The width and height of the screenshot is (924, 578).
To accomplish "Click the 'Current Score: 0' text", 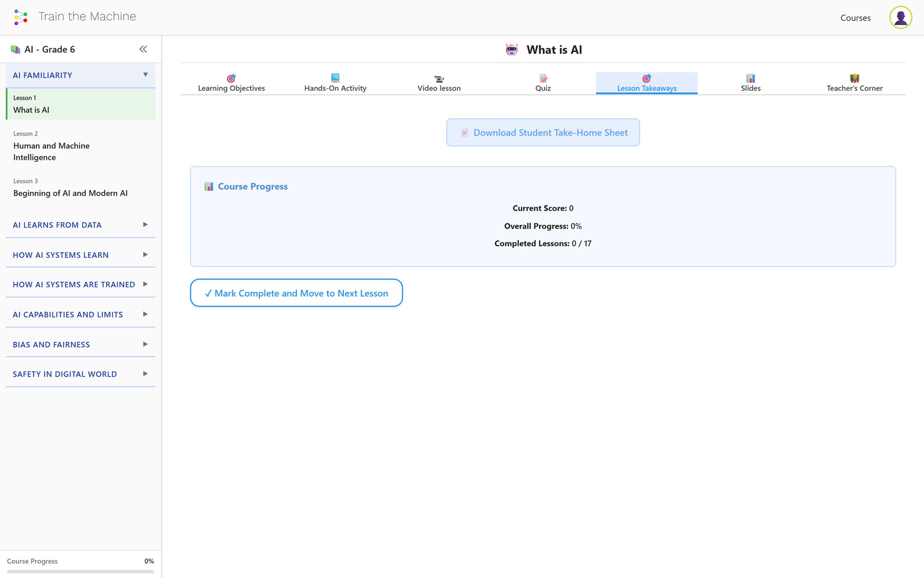I will pyautogui.click(x=543, y=208).
